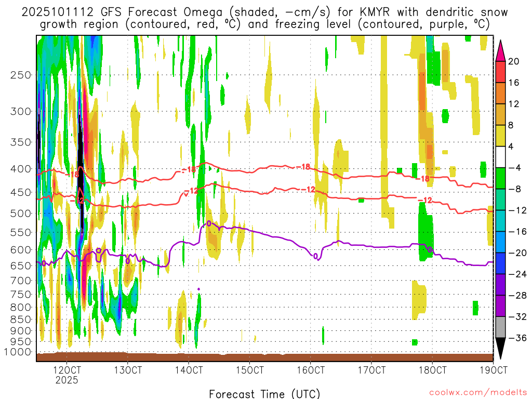Click the '120CT' time axis label
This screenshot has height=399, width=532.
pos(67,370)
